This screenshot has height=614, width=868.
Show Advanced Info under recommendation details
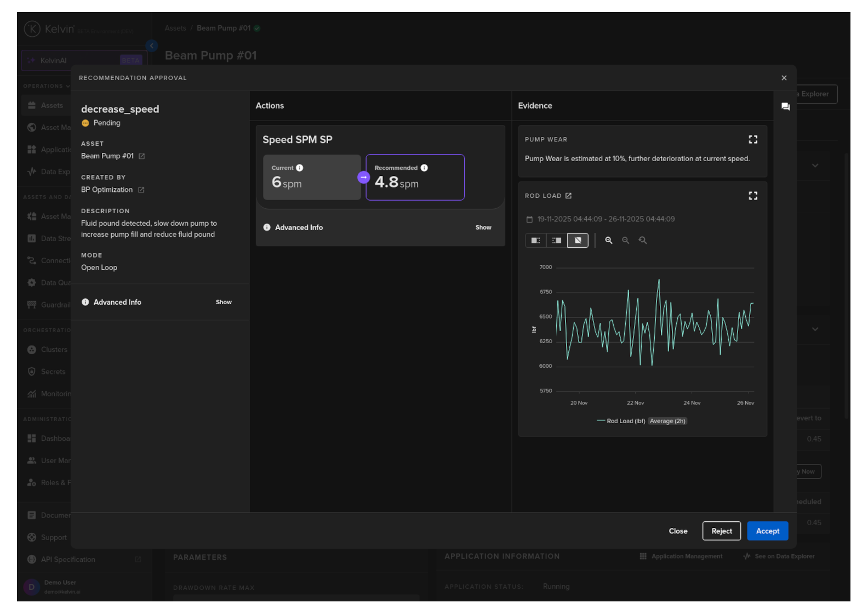[x=224, y=302]
